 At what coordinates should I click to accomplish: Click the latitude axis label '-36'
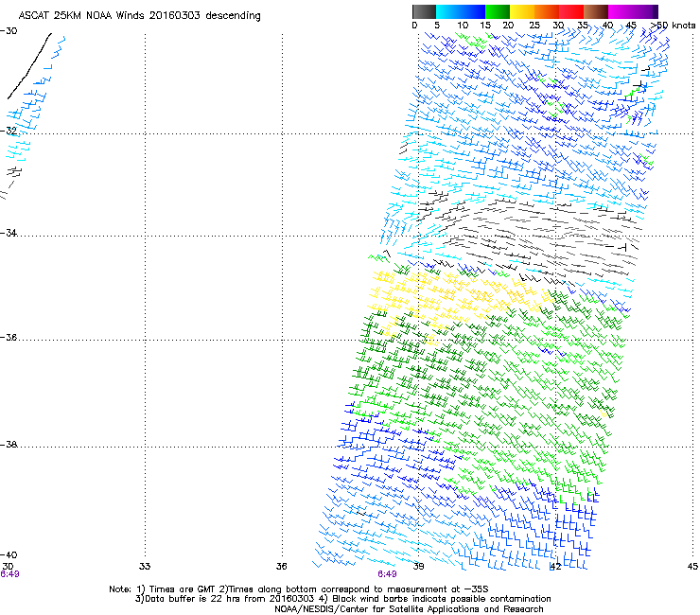click(x=9, y=337)
